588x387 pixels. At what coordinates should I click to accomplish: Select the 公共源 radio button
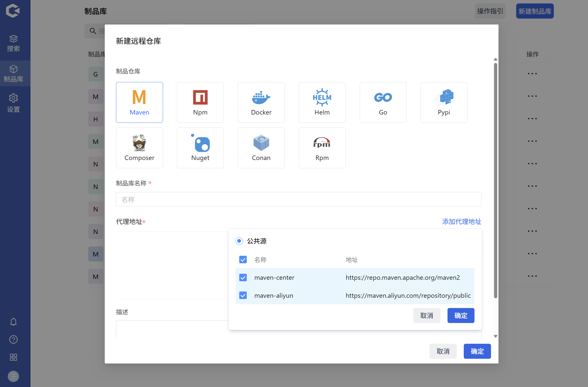(x=239, y=241)
